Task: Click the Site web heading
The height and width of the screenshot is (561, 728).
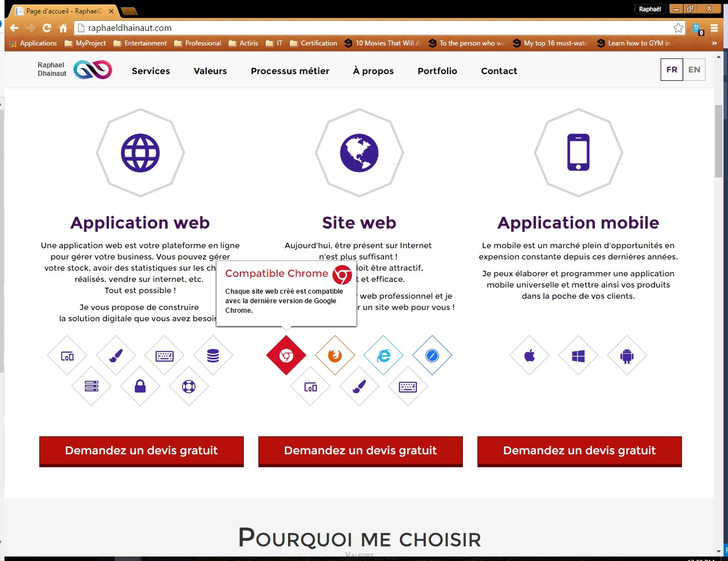Action: pos(359,223)
